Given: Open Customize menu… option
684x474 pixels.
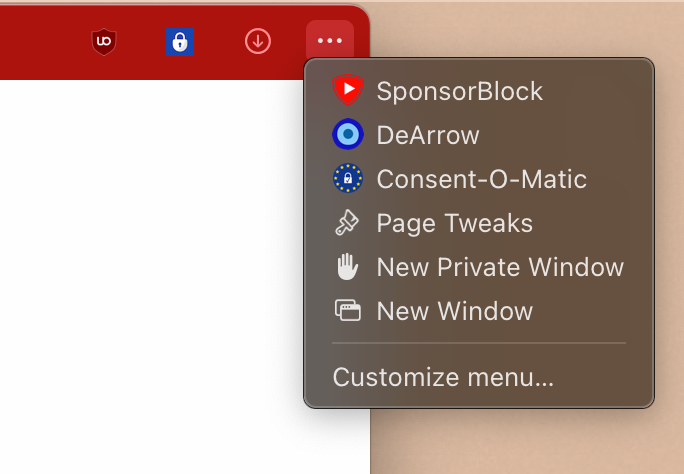Looking at the screenshot, I should click(x=443, y=377).
